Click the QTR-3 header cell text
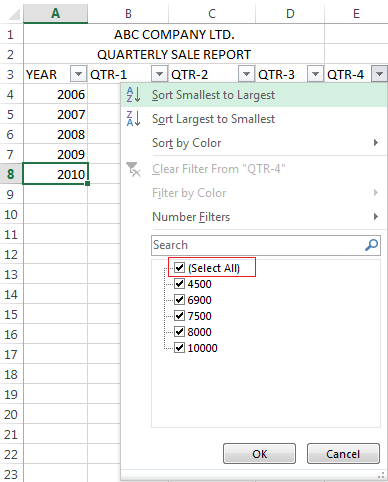Screen dimensions: 388x482 [276, 75]
